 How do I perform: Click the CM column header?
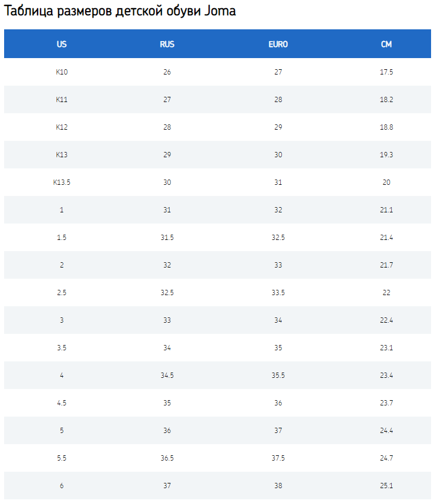(x=386, y=44)
